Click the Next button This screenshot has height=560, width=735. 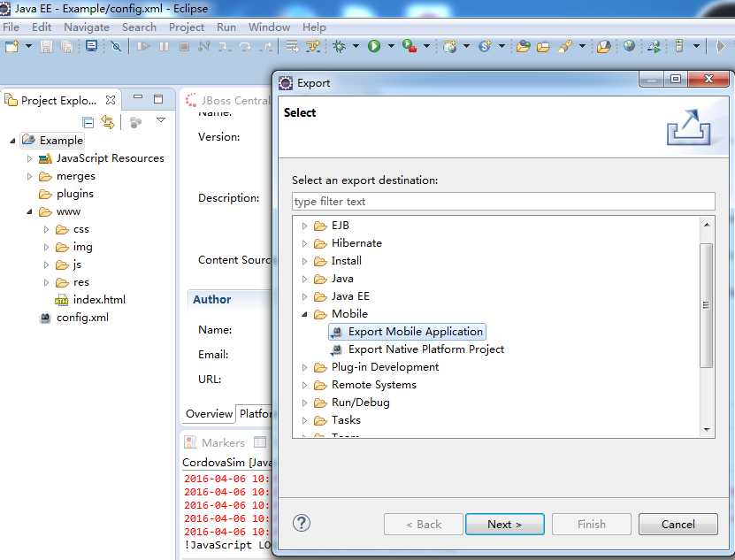click(x=505, y=525)
